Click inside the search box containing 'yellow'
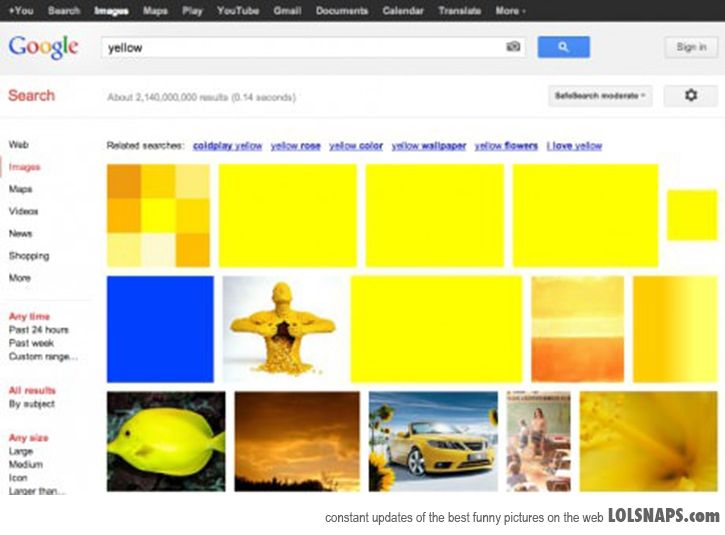Screen dimensions: 725x535 pyautogui.click(x=300, y=47)
